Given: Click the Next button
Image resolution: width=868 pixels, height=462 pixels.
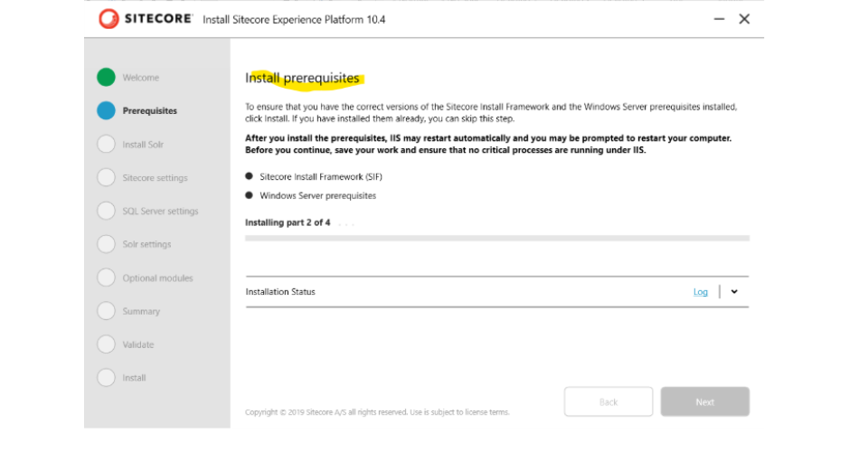Looking at the screenshot, I should [704, 401].
